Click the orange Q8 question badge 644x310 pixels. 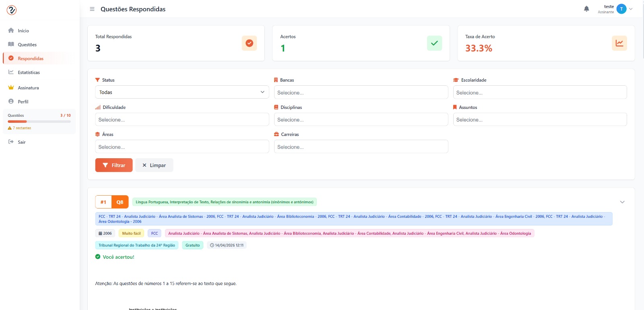(x=120, y=202)
